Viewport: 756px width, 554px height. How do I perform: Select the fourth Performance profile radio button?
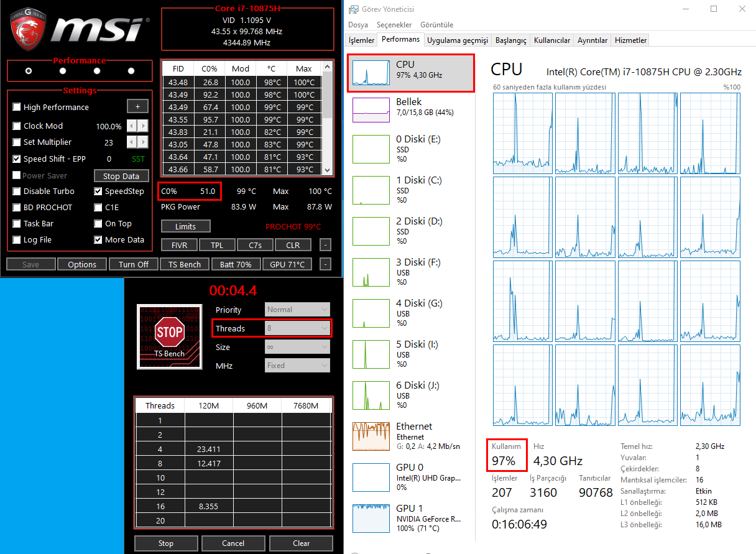(x=131, y=71)
